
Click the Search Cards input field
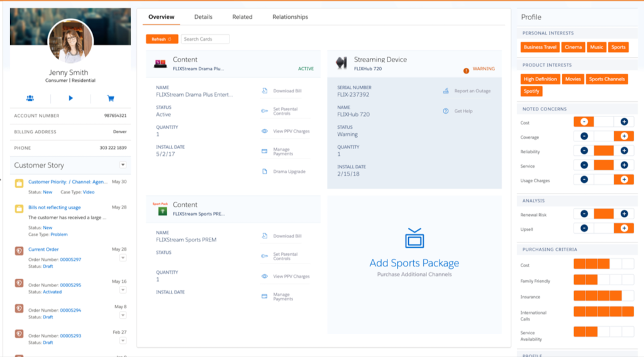(x=205, y=39)
